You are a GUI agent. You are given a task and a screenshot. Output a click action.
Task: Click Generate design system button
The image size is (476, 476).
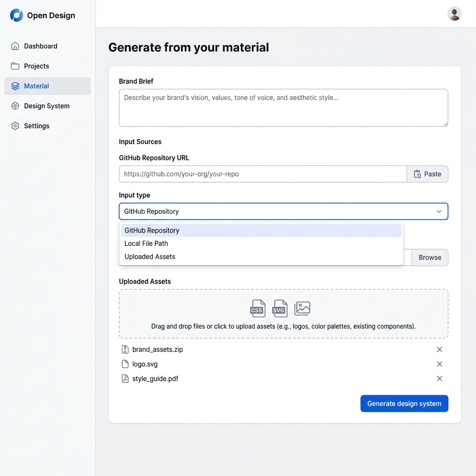pos(404,403)
